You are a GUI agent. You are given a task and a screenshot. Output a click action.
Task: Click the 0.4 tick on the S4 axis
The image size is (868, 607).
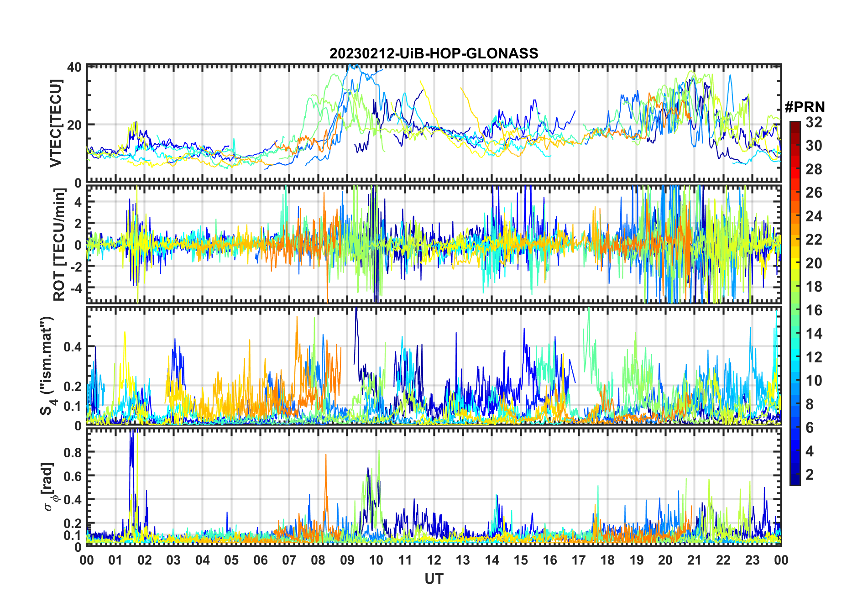point(73,347)
